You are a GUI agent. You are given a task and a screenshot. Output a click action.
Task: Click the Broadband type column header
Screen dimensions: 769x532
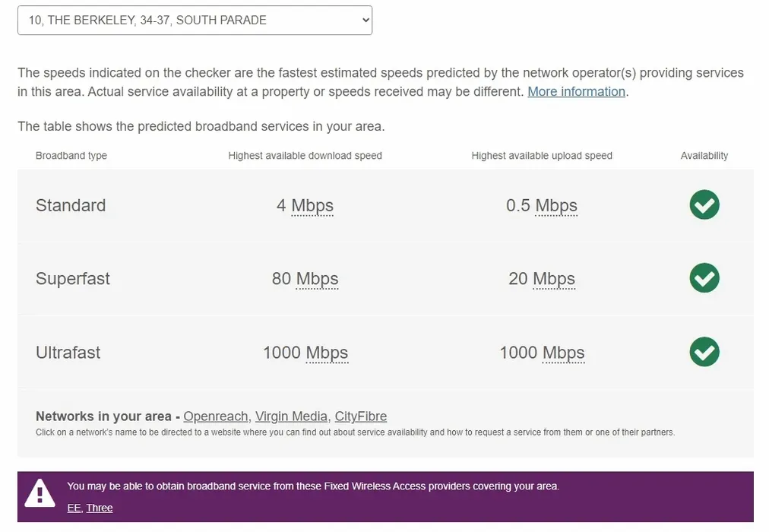[x=71, y=156]
